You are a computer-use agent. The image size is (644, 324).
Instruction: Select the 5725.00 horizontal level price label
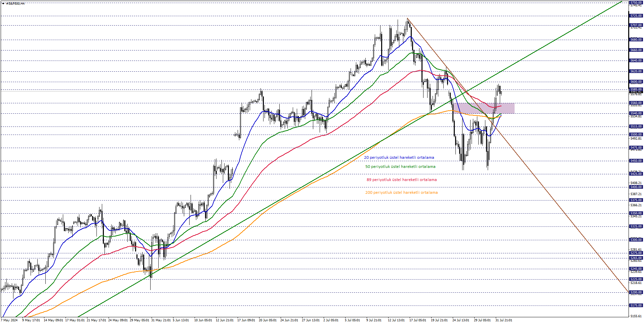click(x=636, y=16)
